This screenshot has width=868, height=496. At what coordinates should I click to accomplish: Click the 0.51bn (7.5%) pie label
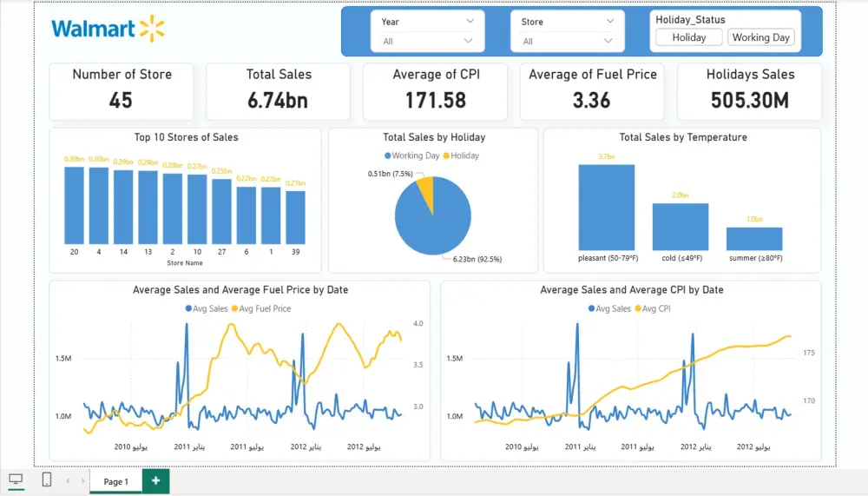(x=391, y=174)
